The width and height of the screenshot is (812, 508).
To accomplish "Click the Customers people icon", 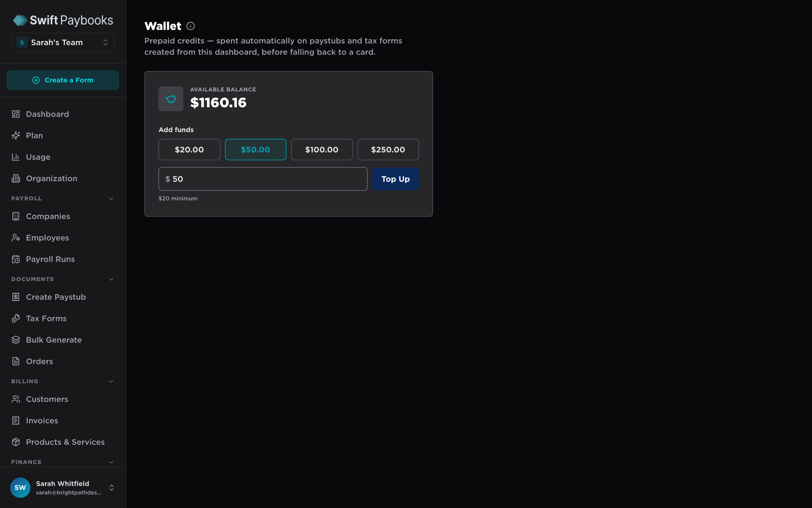I will coord(16,399).
